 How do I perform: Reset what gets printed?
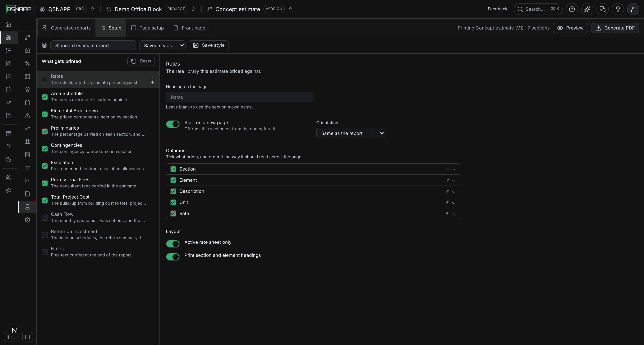141,61
